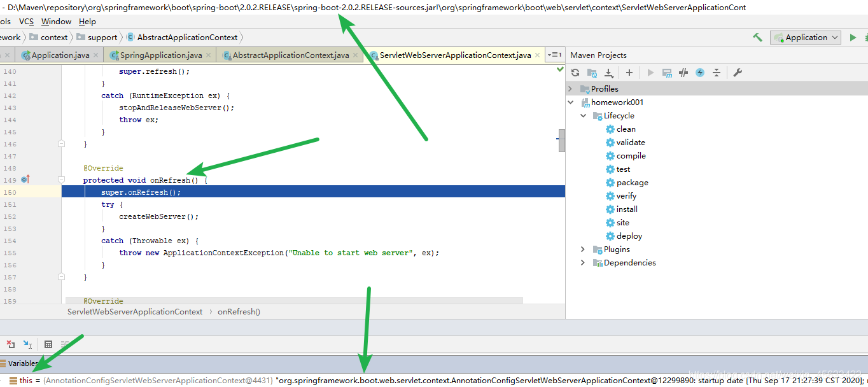The width and height of the screenshot is (868, 387).
Task: Click the homework001 Maven module icon
Action: (x=585, y=102)
